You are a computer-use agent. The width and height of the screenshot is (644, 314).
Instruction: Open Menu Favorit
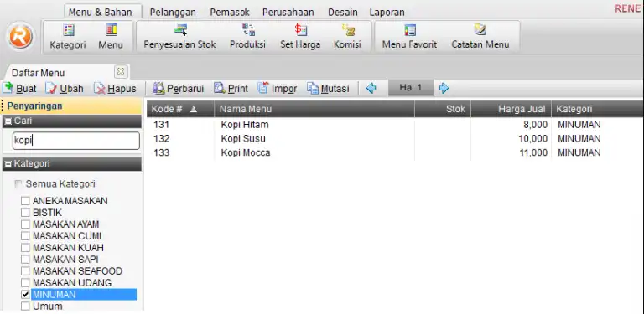pos(409,37)
